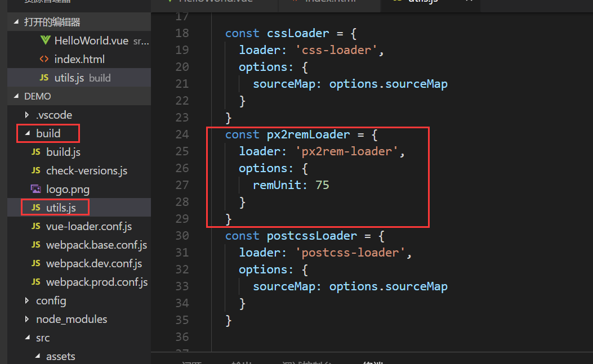Click the .vscode folder label
This screenshot has width=593, height=364.
tap(54, 115)
